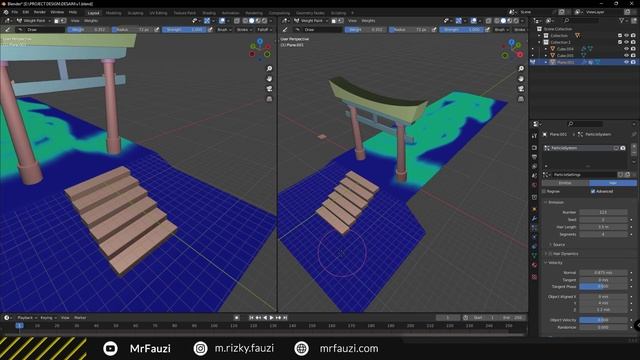The image size is (640, 360).
Task: Pan hand icon in left viewport
Action: [269, 78]
